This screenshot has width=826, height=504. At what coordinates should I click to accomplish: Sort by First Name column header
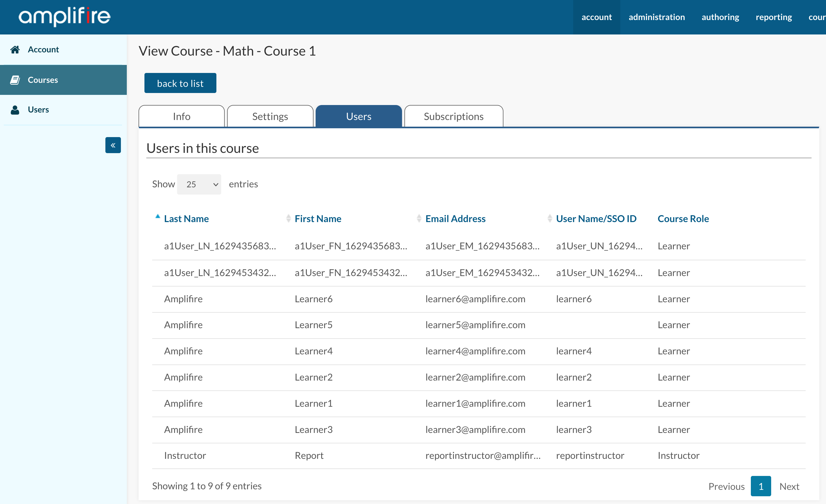click(318, 218)
